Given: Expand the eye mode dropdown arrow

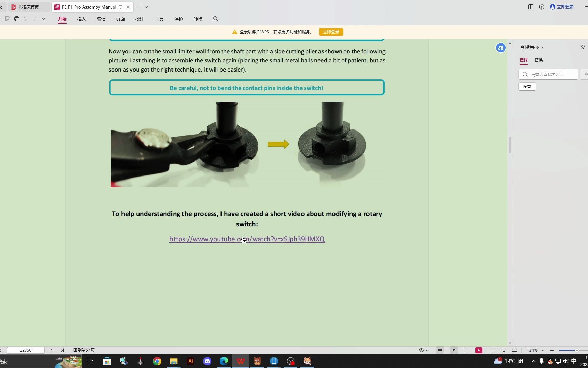Looking at the screenshot, I should pos(427,350).
